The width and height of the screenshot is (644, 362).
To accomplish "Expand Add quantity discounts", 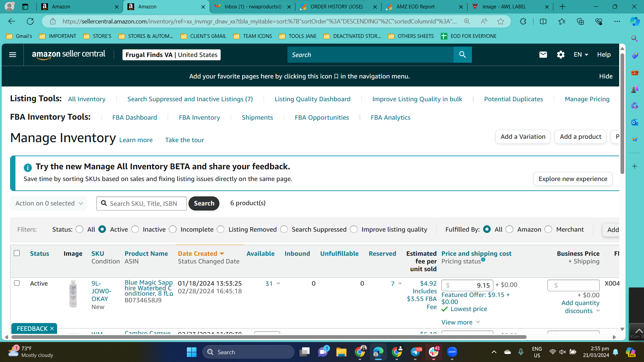I will tap(581, 307).
